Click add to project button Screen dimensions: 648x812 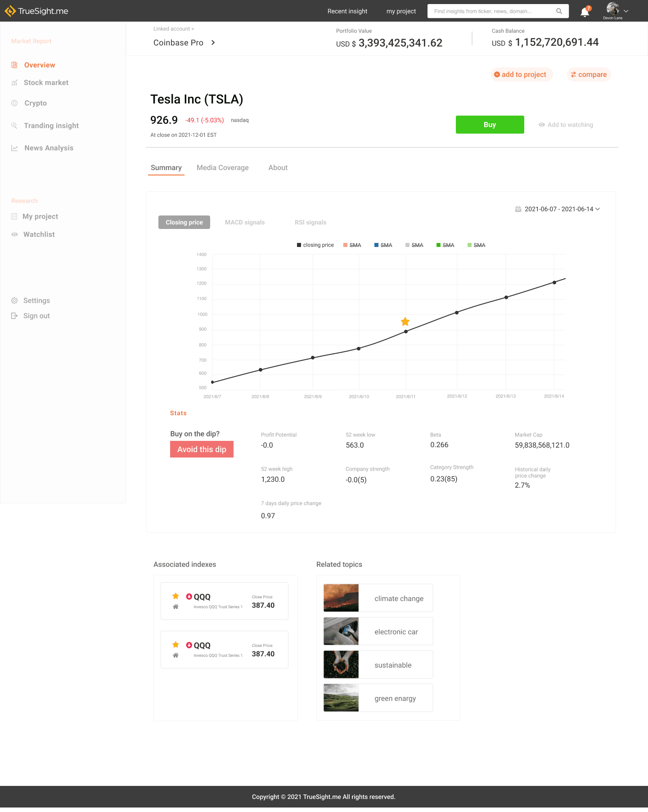[521, 75]
